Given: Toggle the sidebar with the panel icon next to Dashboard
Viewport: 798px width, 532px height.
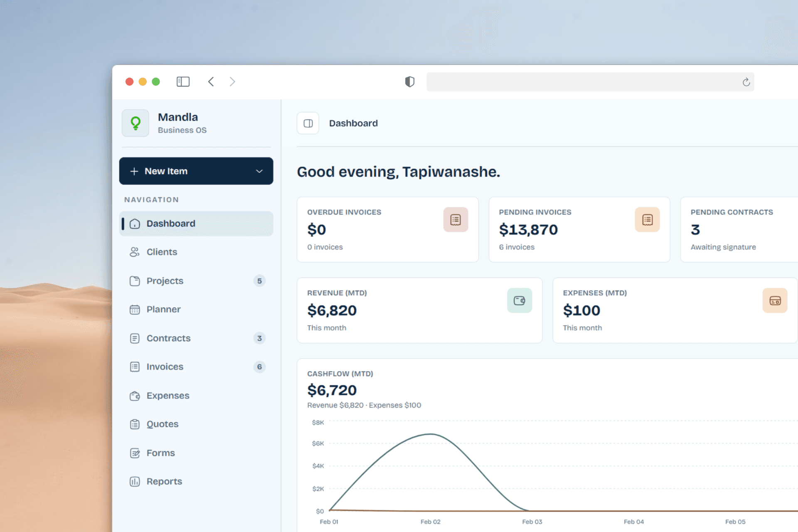Looking at the screenshot, I should 308,123.
